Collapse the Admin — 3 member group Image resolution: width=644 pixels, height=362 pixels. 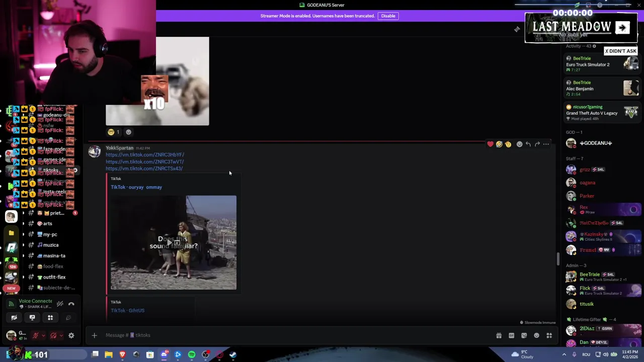pos(576,265)
